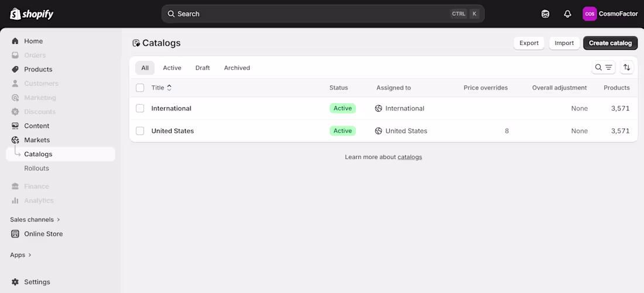Switch to the Archived tab

(x=237, y=68)
